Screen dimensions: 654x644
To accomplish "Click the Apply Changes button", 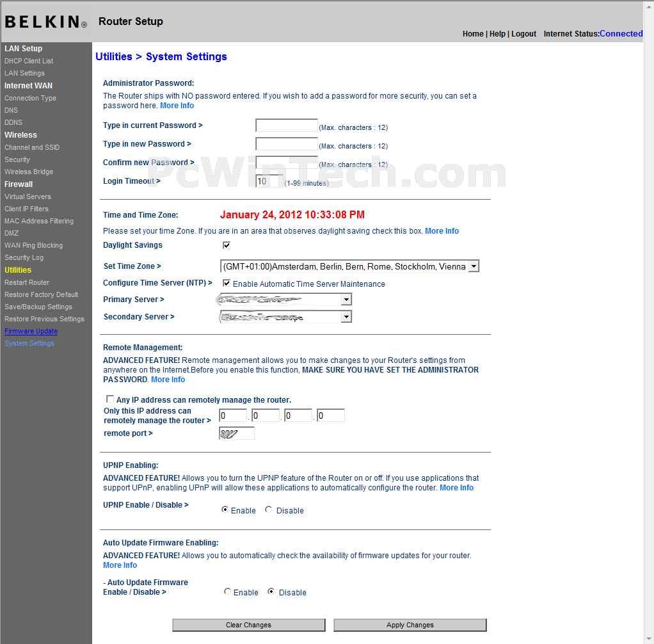I will click(x=410, y=625).
